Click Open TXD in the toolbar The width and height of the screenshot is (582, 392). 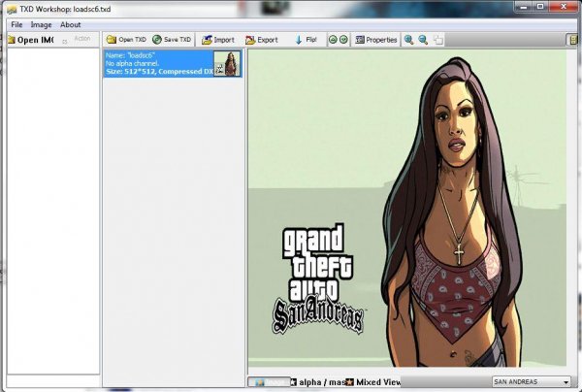[126, 40]
